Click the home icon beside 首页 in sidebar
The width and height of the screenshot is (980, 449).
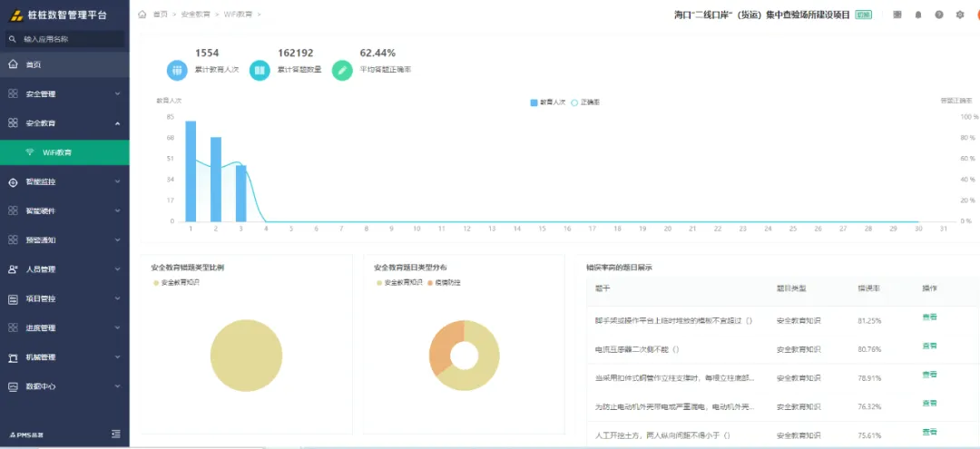[x=13, y=64]
